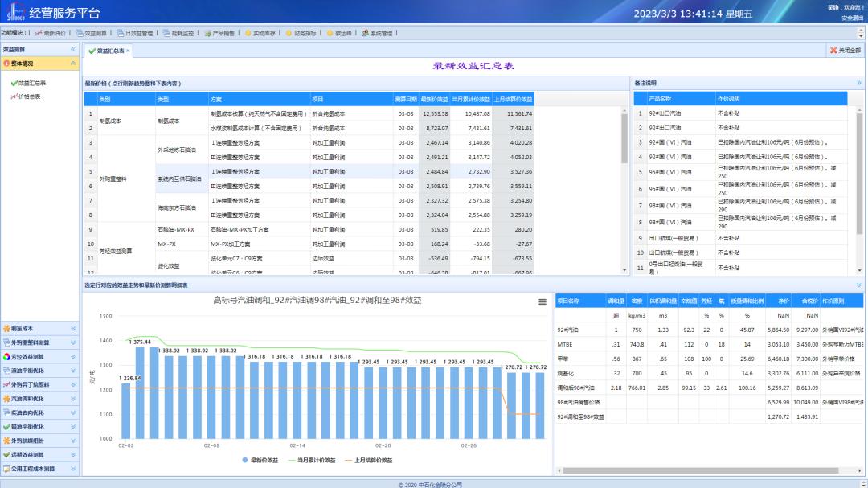Collapse the 效益测算 left sidebar panel
Image resolution: width=868 pixels, height=488 pixels.
(73, 50)
